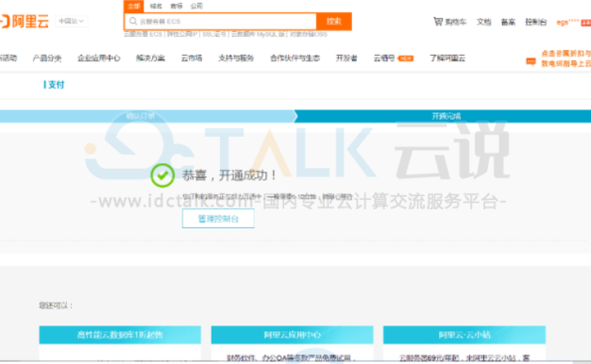This screenshot has width=591, height=364.
Task: Open the 弹性公网IP hot search link
Action: pyautogui.click(x=182, y=34)
